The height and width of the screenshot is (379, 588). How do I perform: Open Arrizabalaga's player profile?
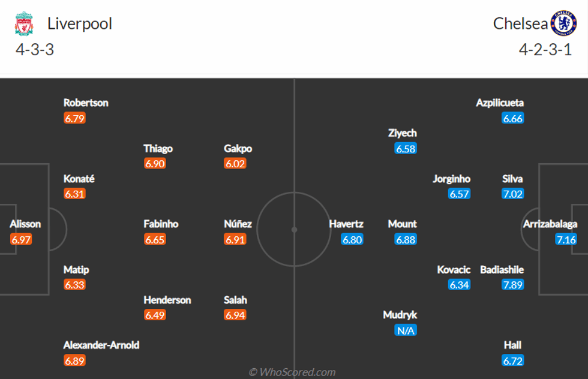pos(550,224)
